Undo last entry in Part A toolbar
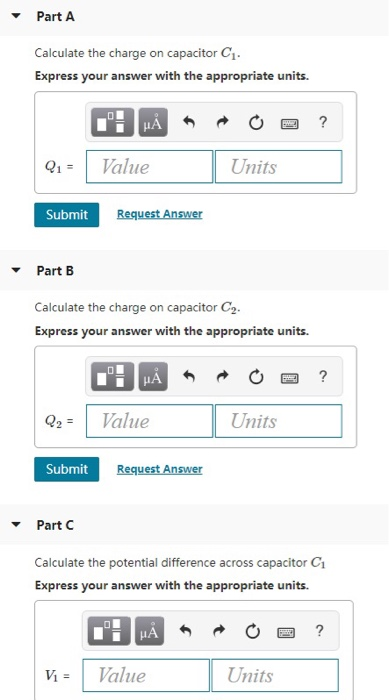 coord(189,122)
